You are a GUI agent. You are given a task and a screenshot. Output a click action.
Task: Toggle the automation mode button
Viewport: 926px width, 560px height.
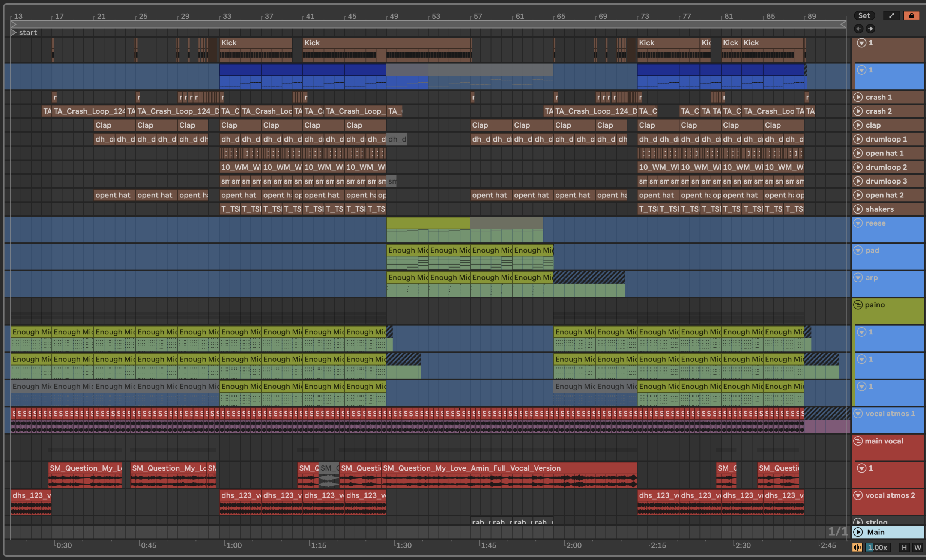[x=891, y=15]
